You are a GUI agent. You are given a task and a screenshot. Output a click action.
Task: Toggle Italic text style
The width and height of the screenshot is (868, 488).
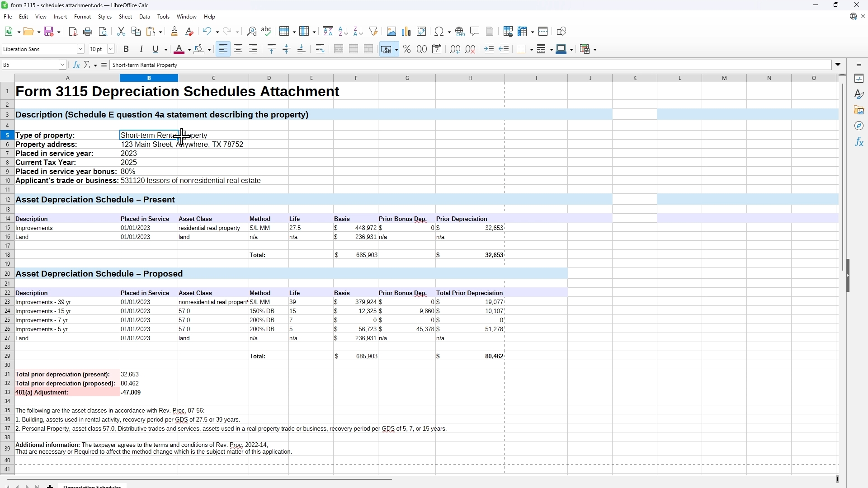[141, 49]
